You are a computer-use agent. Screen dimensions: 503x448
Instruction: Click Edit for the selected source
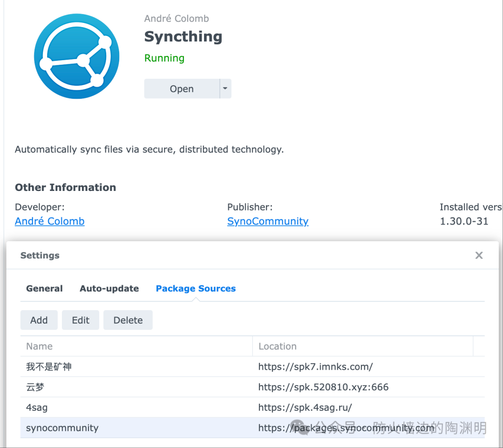pyautogui.click(x=81, y=320)
